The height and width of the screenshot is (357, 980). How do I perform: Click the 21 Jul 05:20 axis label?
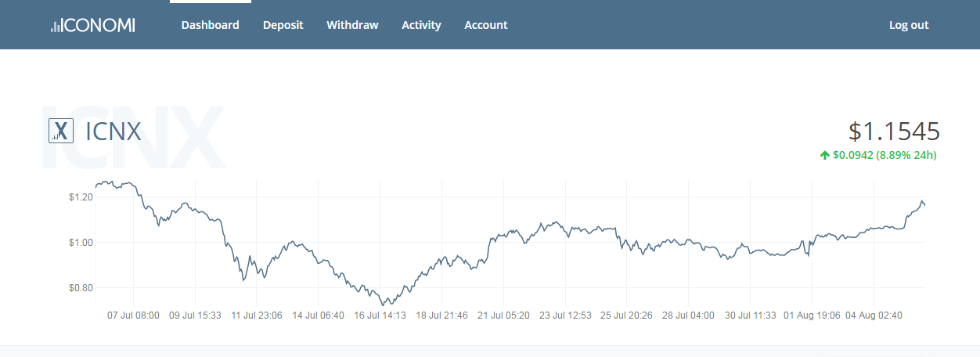(x=503, y=316)
